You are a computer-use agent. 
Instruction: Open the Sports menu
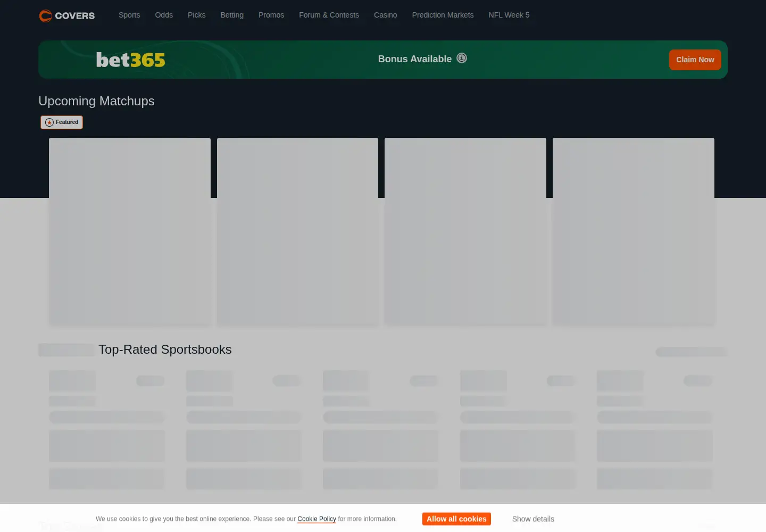129,15
